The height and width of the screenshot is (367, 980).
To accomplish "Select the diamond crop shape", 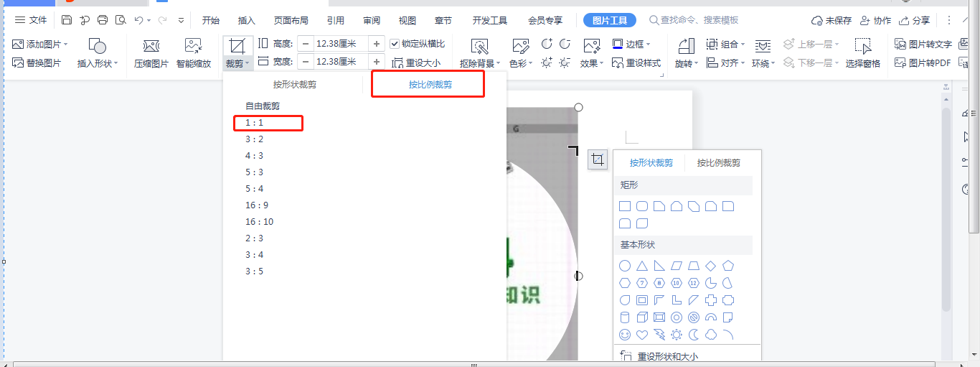I will [x=711, y=266].
